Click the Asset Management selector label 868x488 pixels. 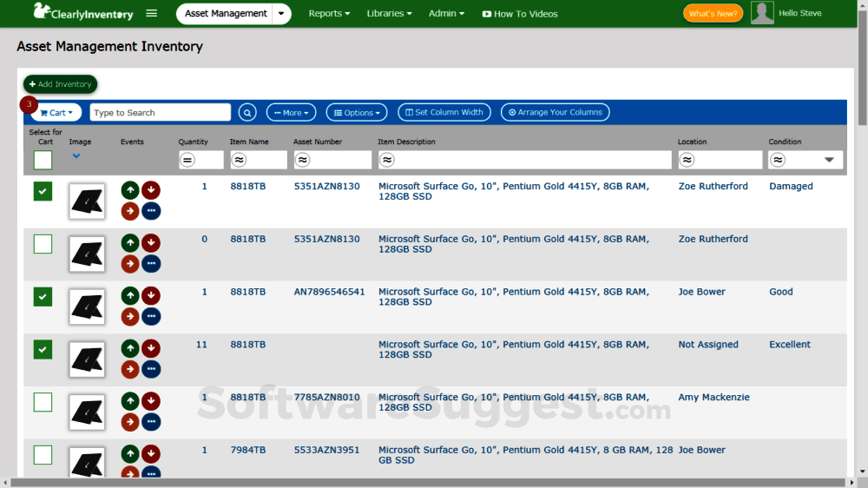[x=226, y=13]
